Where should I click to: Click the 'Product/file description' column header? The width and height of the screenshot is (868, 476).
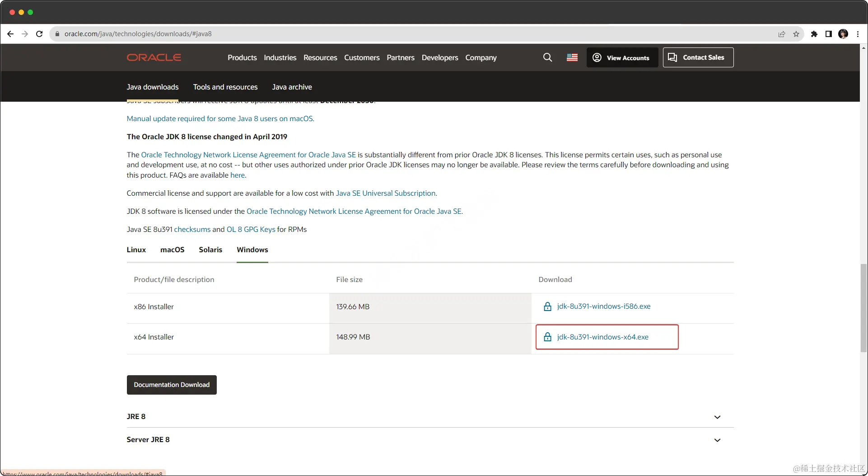[174, 279]
